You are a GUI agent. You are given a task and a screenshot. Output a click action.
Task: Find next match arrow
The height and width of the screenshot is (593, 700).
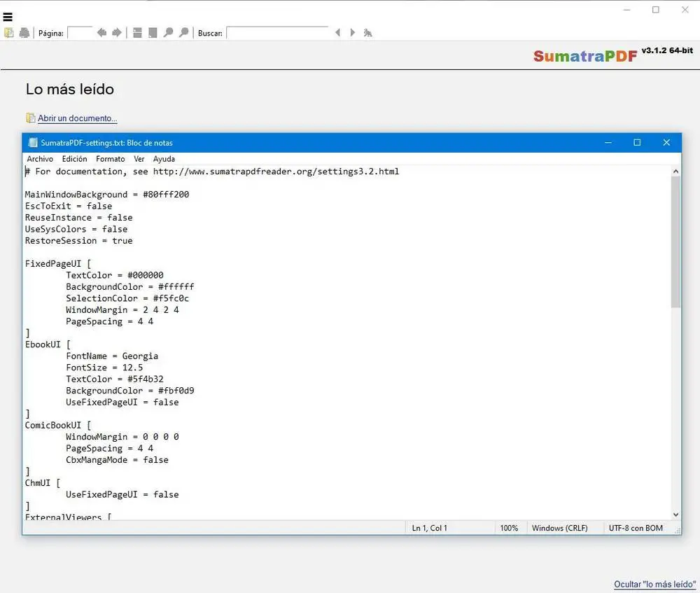tap(353, 33)
